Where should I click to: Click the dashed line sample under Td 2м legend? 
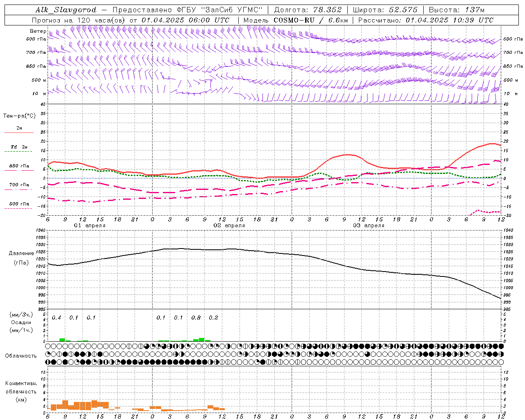point(19,152)
